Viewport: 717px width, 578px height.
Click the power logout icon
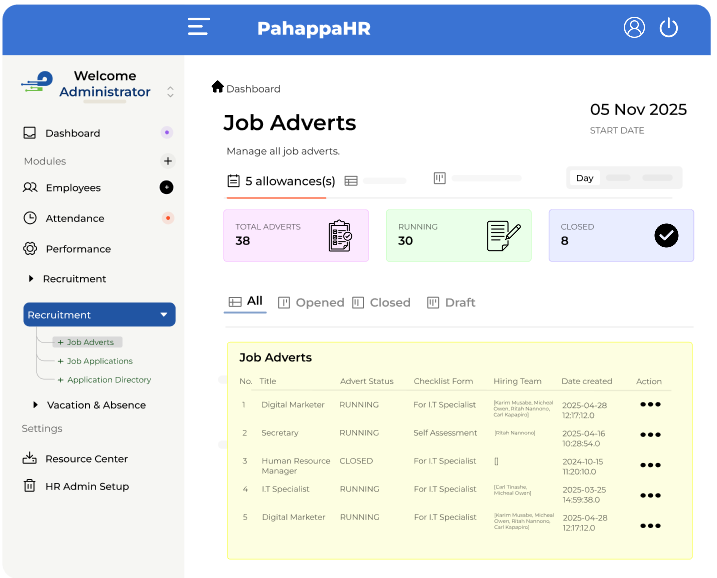[x=669, y=28]
